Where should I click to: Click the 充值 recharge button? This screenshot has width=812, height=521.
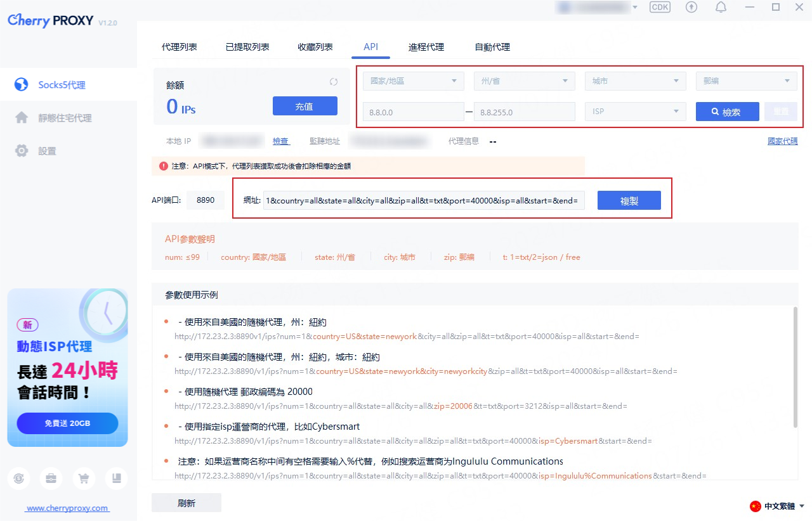tap(304, 106)
